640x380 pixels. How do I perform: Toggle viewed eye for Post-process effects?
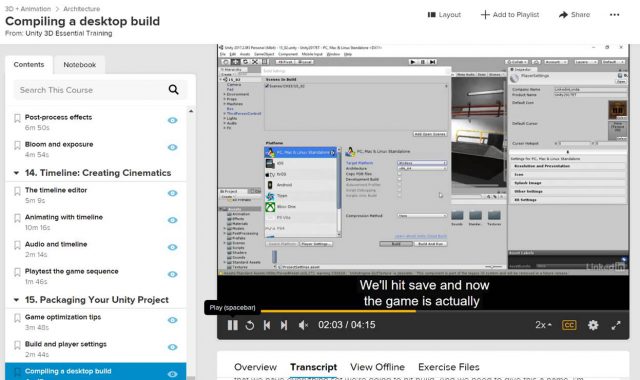173,120
